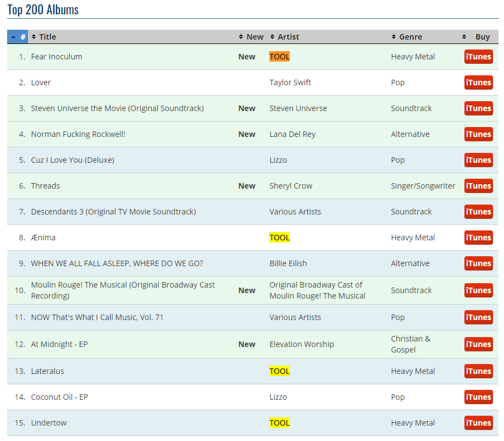Screen dimensions: 504x441
Task: Click Cuz I Love You (Deluxe) title
Action: (x=73, y=160)
